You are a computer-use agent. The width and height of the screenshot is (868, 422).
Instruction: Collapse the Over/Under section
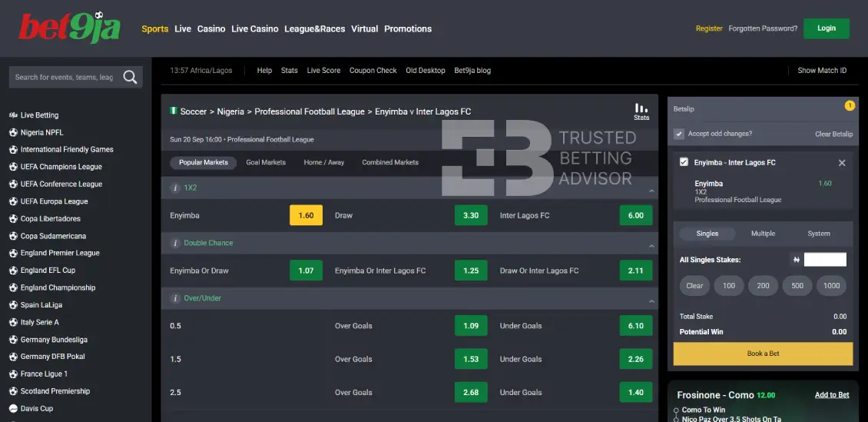tap(651, 302)
